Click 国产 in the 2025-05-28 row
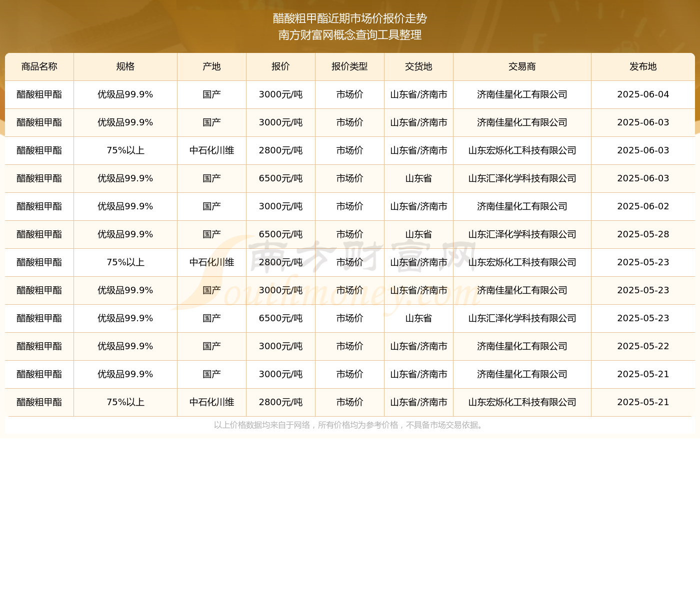Viewport: 700px width, 602px height. click(212, 234)
